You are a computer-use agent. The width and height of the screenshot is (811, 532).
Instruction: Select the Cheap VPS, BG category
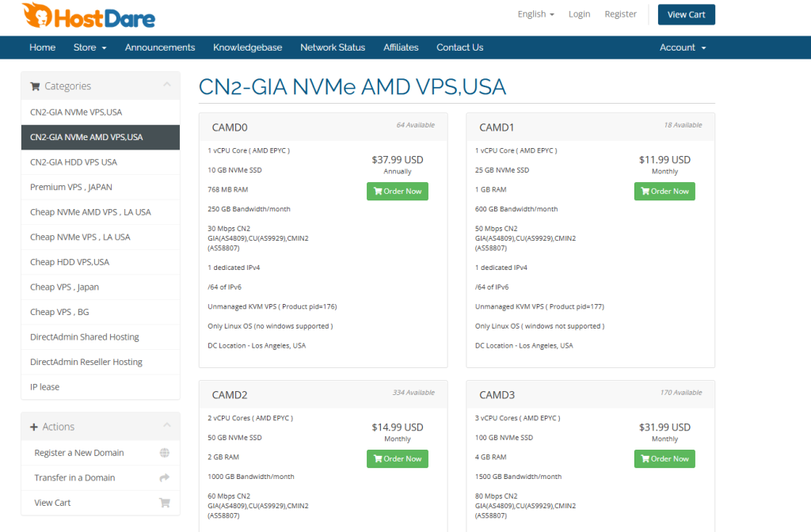(x=101, y=312)
